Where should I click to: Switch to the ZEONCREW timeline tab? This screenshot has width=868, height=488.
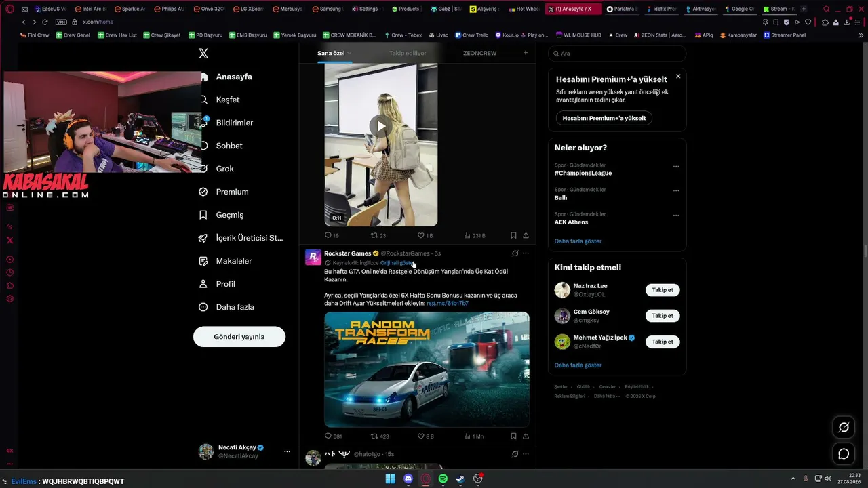click(x=479, y=53)
